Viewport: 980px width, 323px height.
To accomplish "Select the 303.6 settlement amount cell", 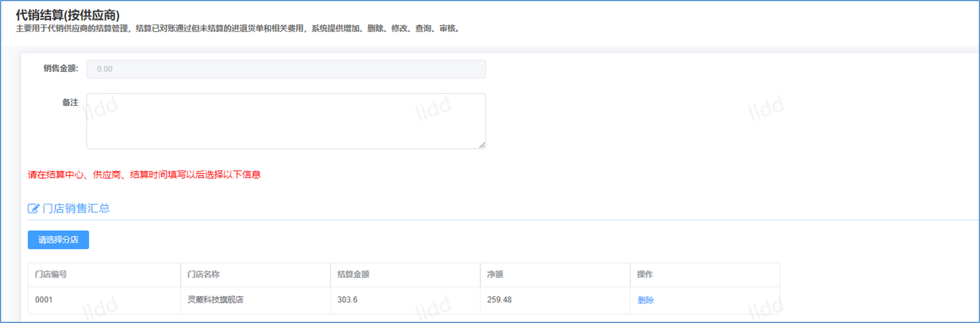I will coord(405,300).
